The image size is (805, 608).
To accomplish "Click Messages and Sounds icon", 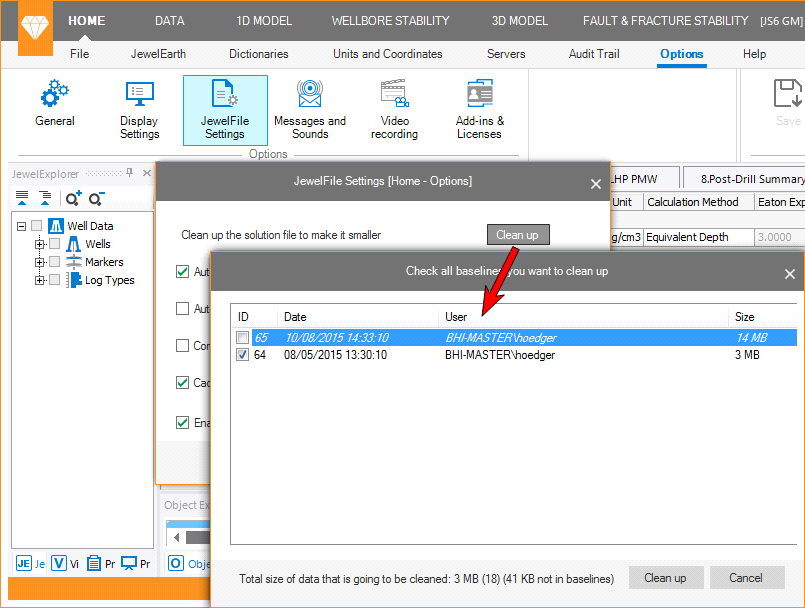I will click(x=309, y=110).
